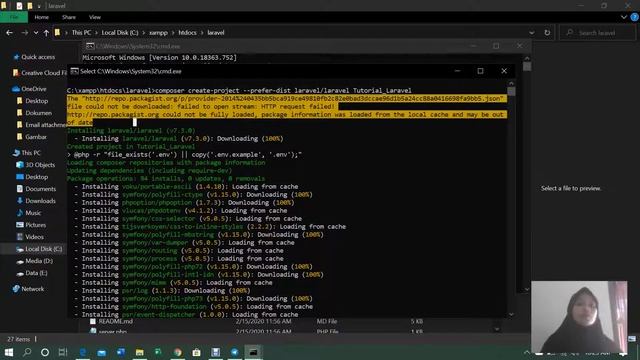This screenshot has width=640, height=360.
Task: Open Microsoft Word from the taskbar
Action: point(121,352)
